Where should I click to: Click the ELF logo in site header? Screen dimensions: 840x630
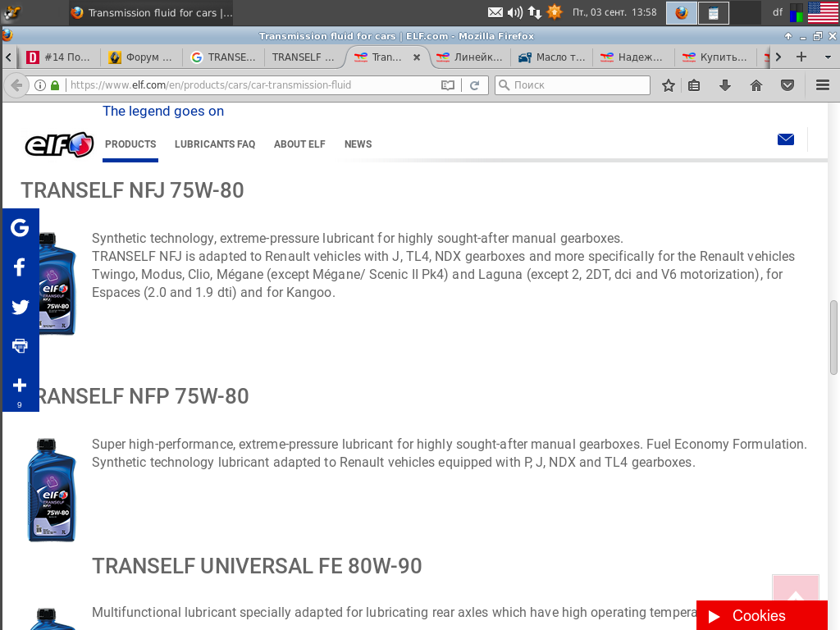click(59, 144)
